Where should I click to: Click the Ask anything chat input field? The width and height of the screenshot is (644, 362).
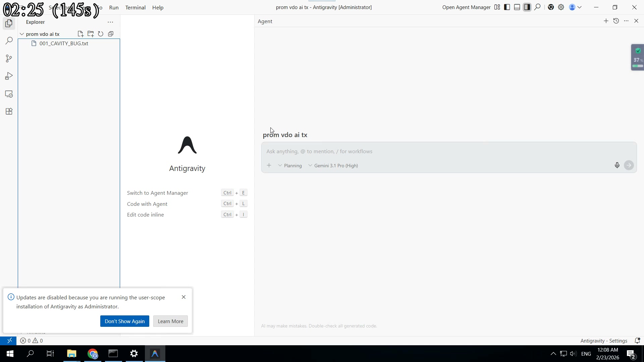tap(402, 151)
